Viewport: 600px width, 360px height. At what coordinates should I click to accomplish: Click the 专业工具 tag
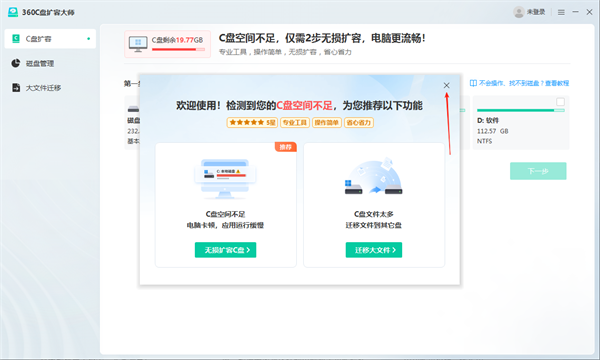(295, 122)
